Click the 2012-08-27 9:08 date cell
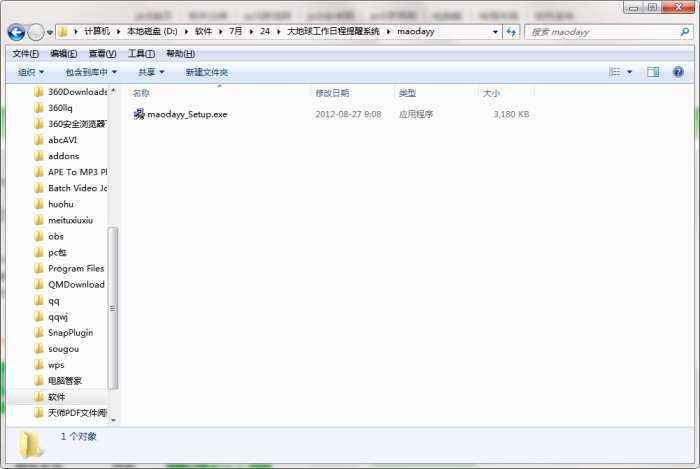This screenshot has height=469, width=700. click(348, 114)
